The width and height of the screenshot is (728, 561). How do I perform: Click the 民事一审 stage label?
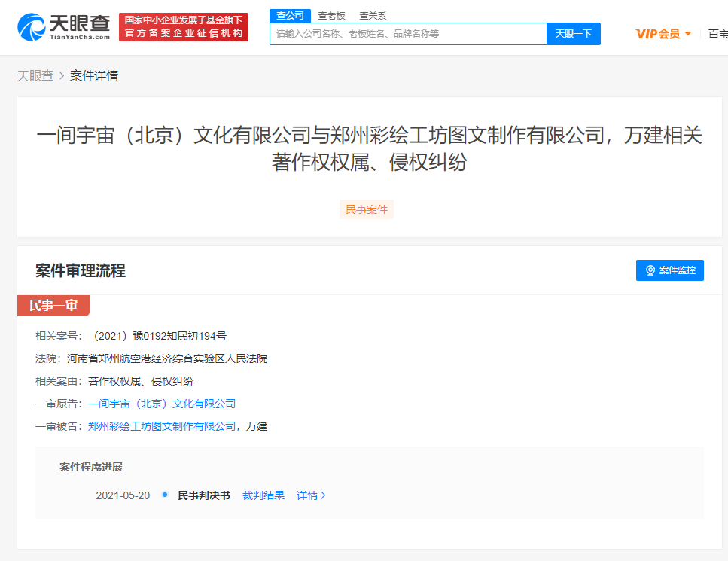click(53, 306)
